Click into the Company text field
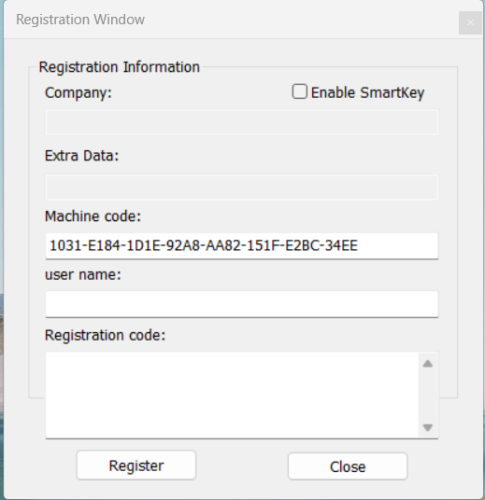Image resolution: width=485 pixels, height=500 pixels. click(x=242, y=122)
